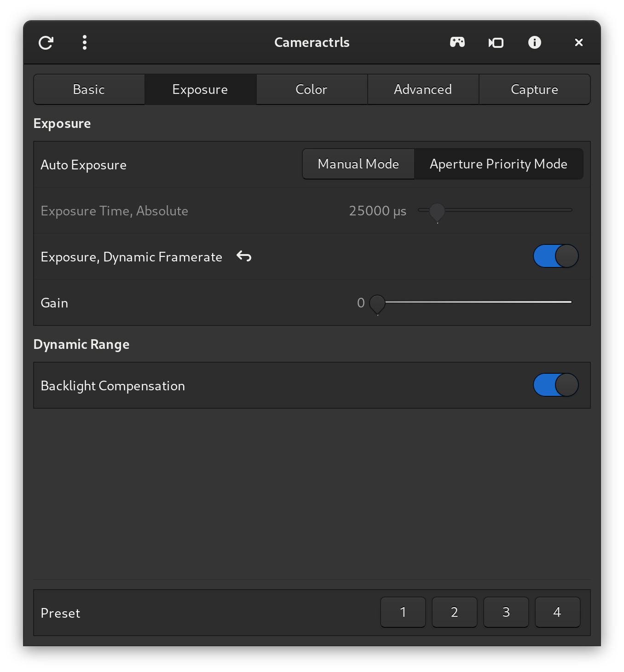
Task: Go to the Capture tab
Action: click(x=534, y=90)
